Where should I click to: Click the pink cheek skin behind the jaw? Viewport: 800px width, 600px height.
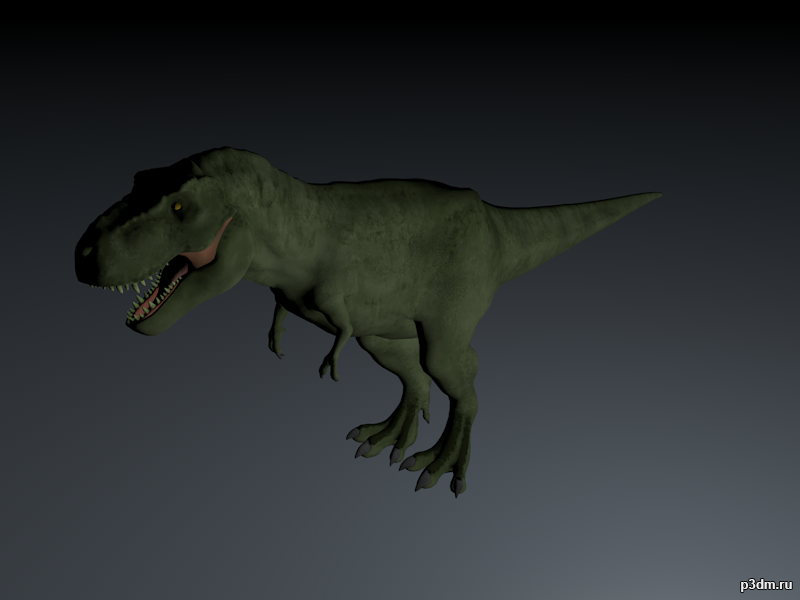209,245
